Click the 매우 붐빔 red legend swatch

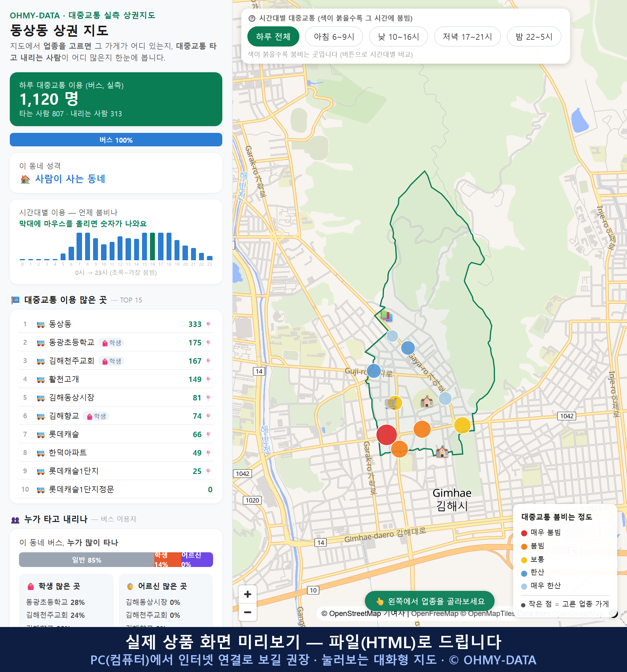click(x=524, y=533)
